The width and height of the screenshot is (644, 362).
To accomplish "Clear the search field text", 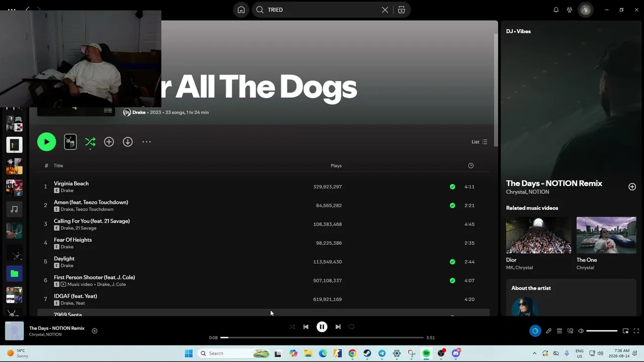I will coord(385,10).
